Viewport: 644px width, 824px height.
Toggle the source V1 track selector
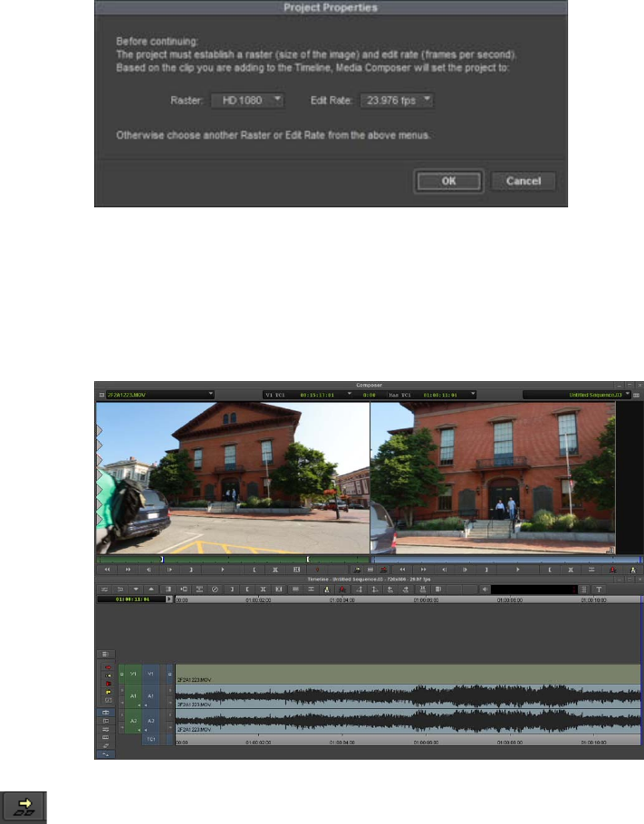click(x=133, y=674)
